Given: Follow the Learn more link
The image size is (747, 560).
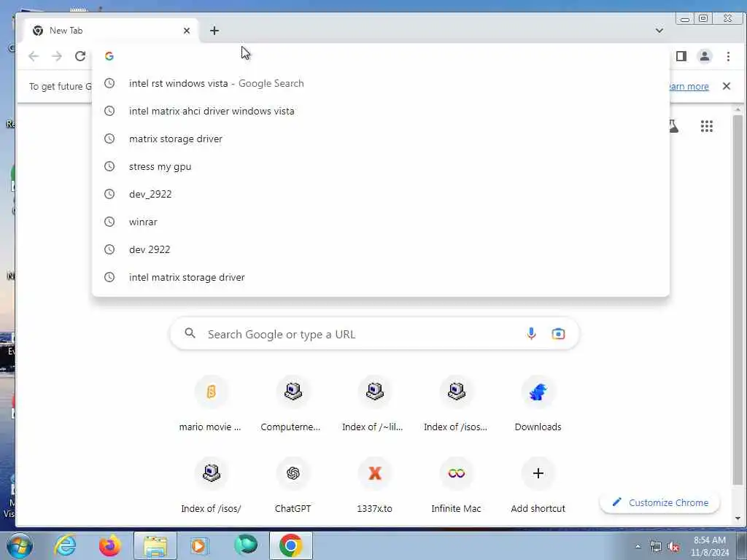Looking at the screenshot, I should click(x=689, y=86).
